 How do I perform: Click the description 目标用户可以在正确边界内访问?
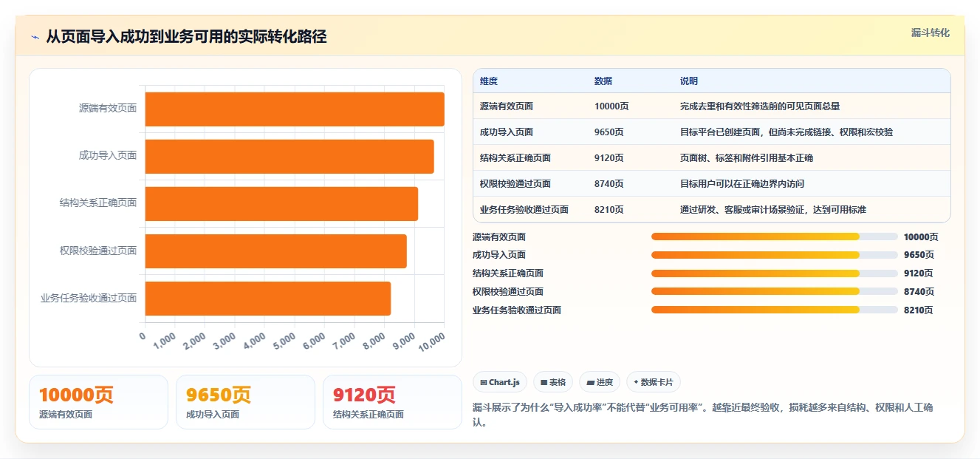coord(742,184)
